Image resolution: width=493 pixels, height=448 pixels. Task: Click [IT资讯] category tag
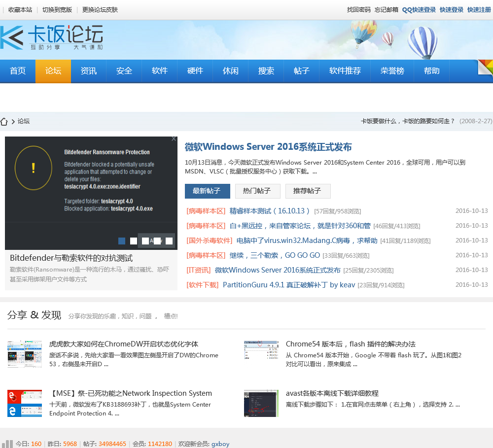click(x=198, y=270)
